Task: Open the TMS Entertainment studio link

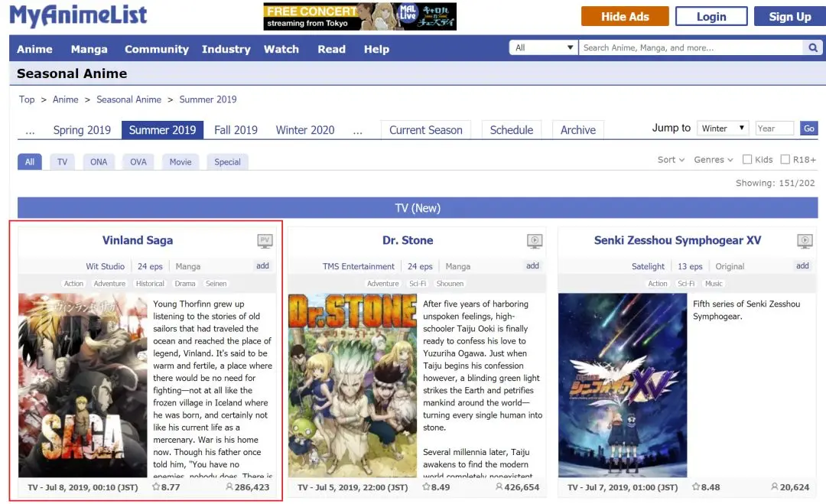Action: 358,266
